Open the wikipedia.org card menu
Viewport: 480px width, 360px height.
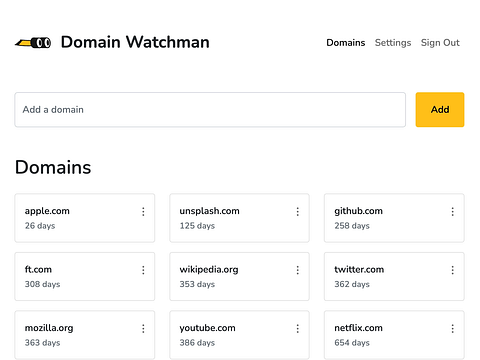(x=298, y=270)
